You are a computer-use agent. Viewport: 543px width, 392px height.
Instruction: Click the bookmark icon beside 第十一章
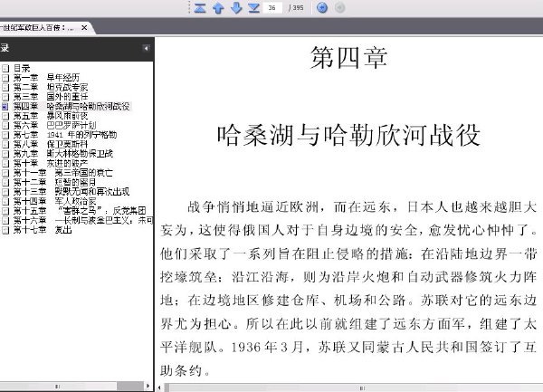click(5, 173)
